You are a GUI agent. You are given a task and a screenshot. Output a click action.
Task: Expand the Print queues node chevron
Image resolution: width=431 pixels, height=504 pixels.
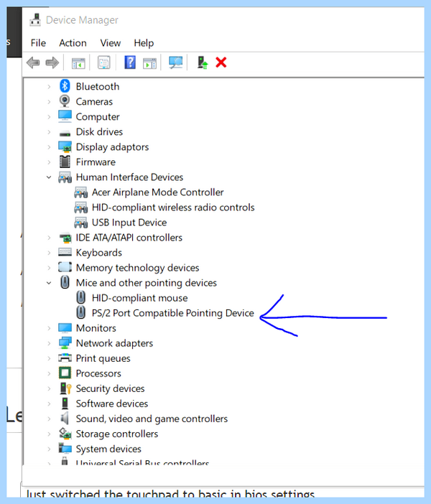[49, 358]
